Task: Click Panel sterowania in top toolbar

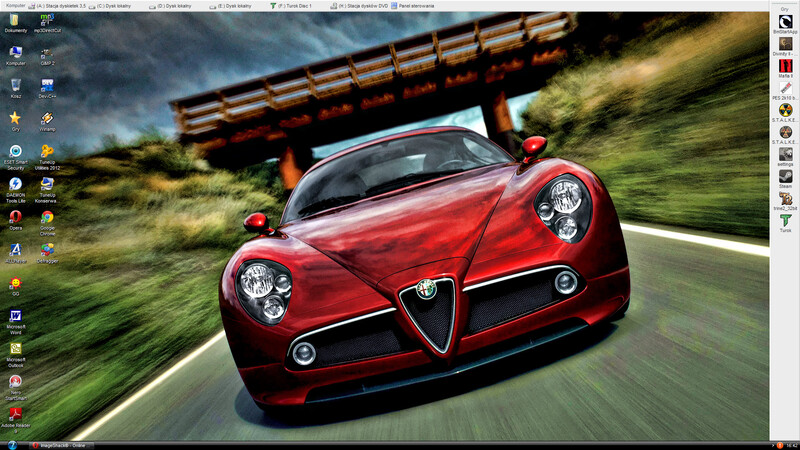Action: pos(410,5)
